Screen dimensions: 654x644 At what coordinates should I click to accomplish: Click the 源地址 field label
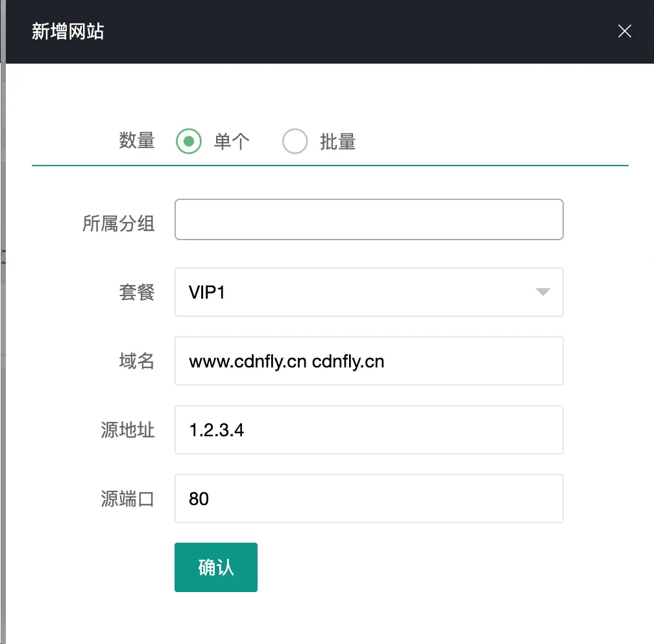127,430
